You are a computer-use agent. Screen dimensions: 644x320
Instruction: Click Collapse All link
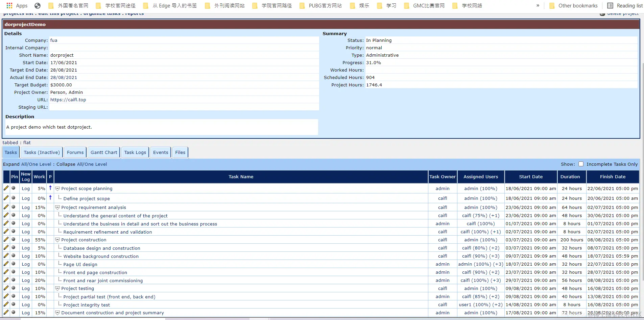[80, 164]
